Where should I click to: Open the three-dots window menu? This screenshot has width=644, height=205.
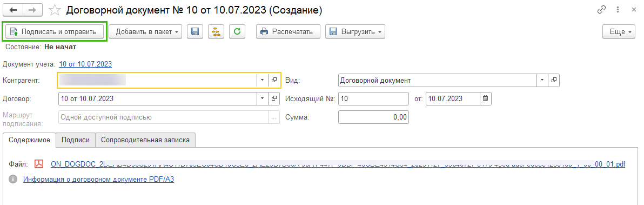click(x=618, y=9)
